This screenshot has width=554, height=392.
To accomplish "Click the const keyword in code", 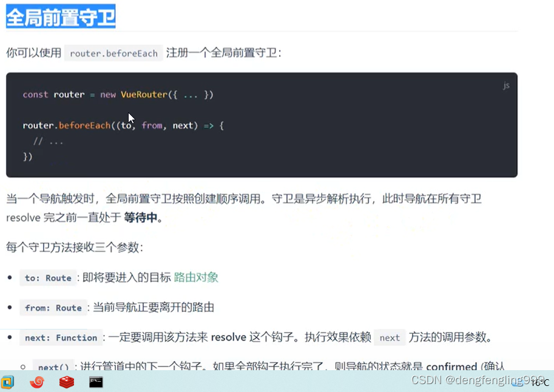I will coord(35,95).
